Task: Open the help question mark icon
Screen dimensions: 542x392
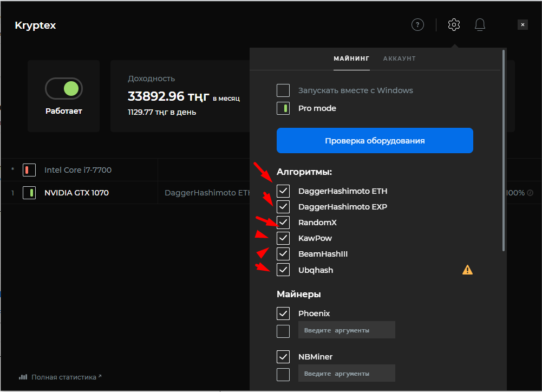Action: (x=417, y=24)
